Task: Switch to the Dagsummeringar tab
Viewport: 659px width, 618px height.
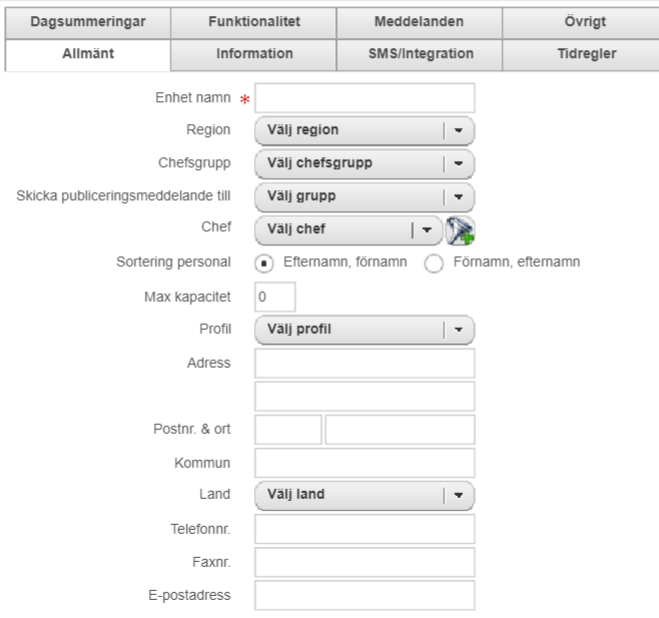Action: click(89, 22)
